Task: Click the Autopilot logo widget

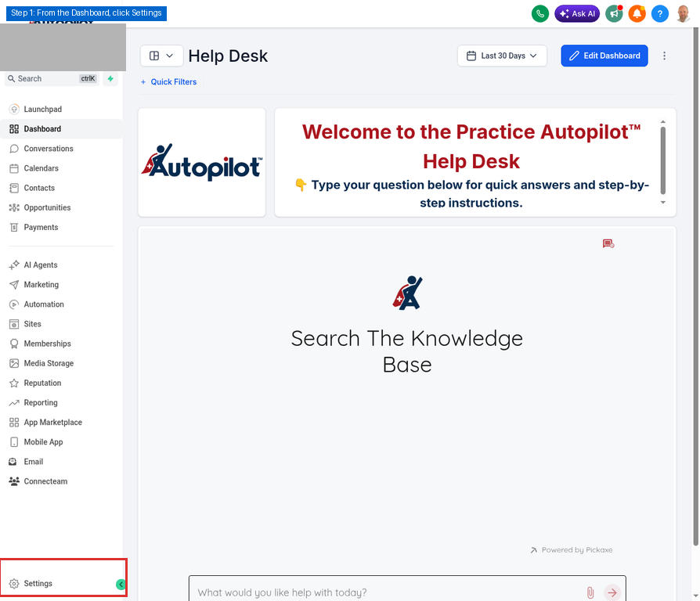Action: (x=202, y=163)
